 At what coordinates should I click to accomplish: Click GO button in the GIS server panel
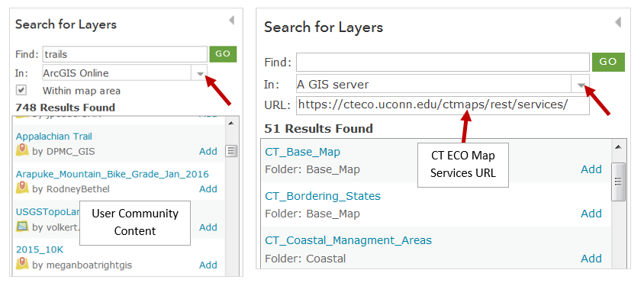(x=608, y=62)
